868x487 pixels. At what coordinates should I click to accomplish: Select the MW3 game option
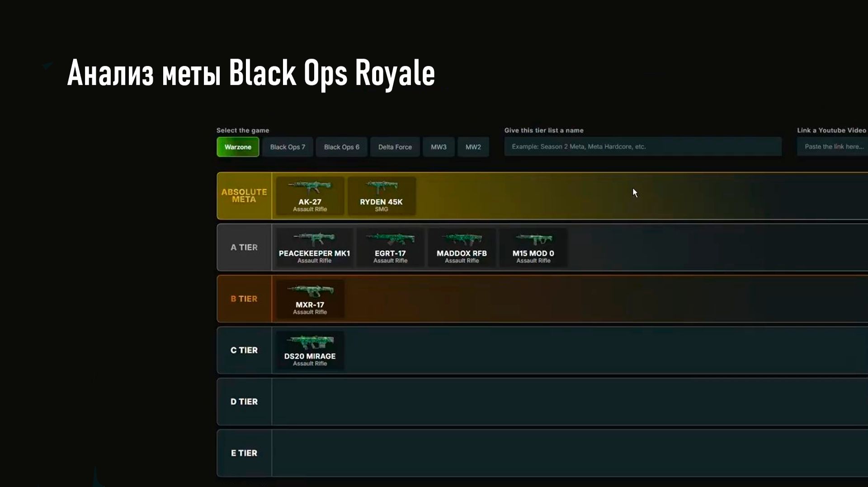438,147
